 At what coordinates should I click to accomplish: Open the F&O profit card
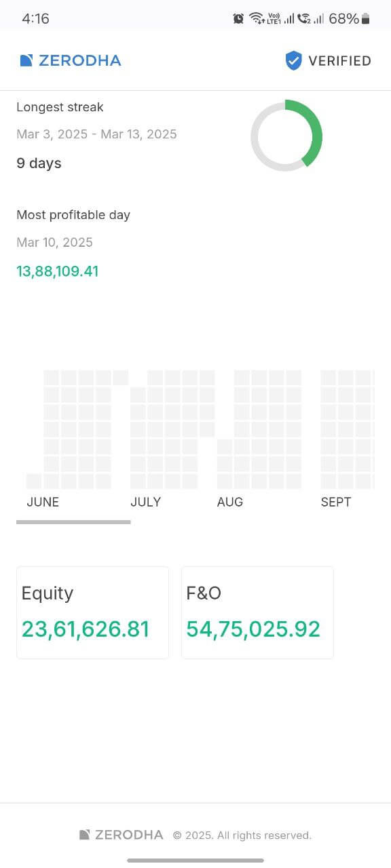pos(257,612)
